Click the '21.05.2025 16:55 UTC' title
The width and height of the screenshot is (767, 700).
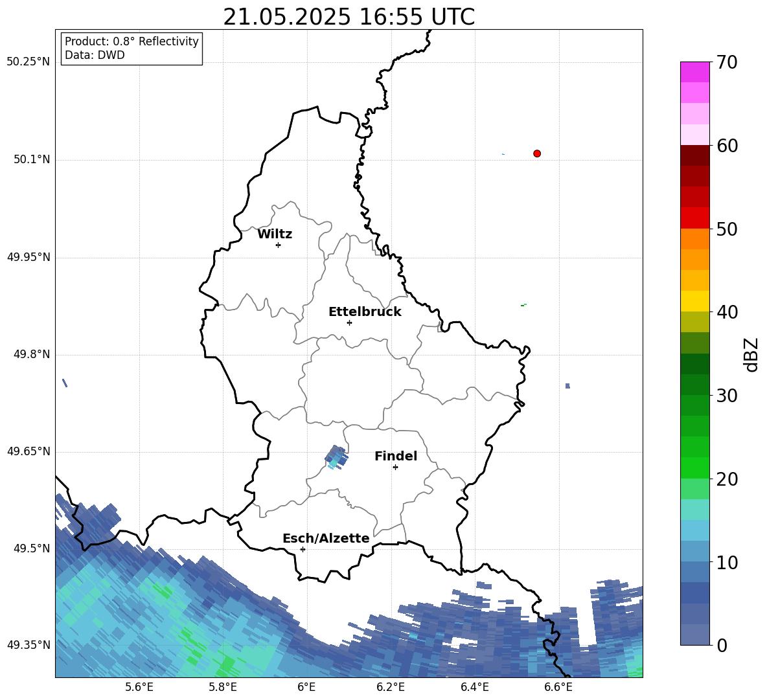tap(349, 17)
